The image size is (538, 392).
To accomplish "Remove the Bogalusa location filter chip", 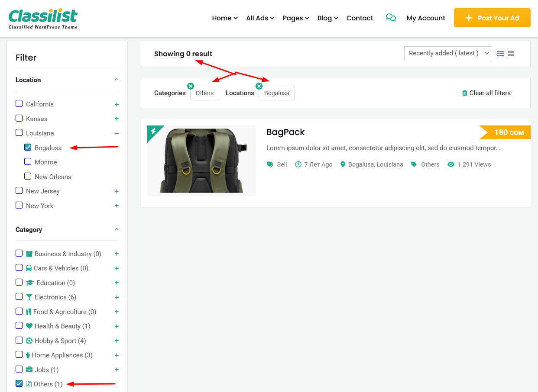I will (x=259, y=86).
